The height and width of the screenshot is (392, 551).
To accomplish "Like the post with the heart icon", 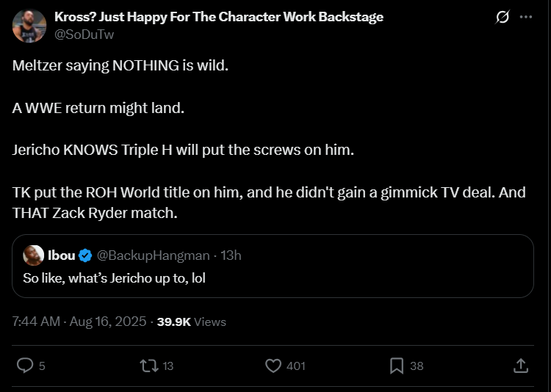I will pos(273,365).
